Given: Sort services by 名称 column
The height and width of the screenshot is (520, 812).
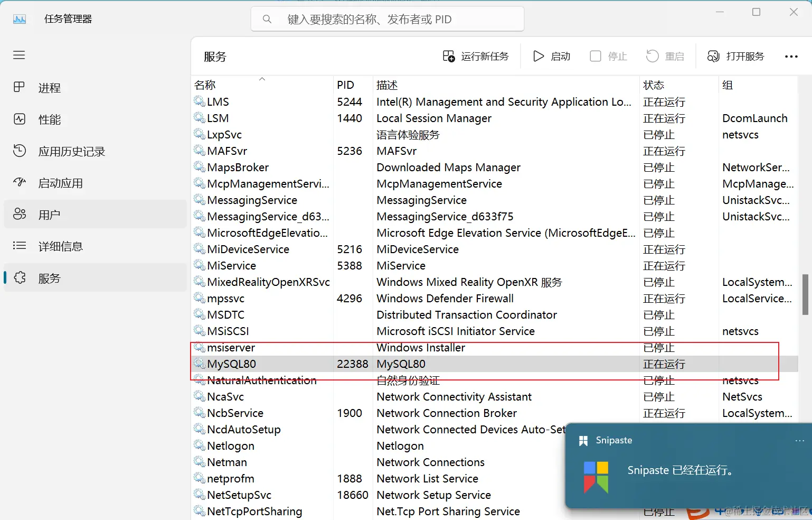Looking at the screenshot, I should click(263, 85).
